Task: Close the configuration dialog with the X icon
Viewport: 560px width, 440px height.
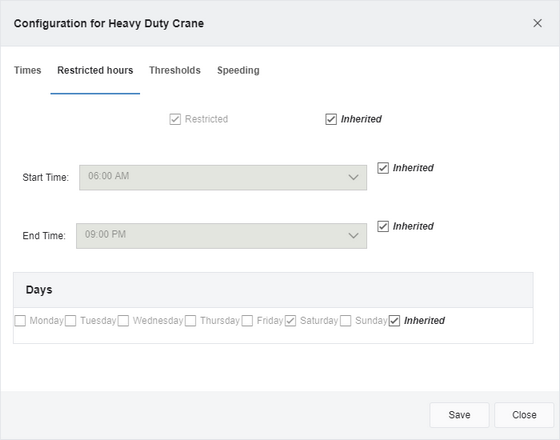Action: coord(537,23)
